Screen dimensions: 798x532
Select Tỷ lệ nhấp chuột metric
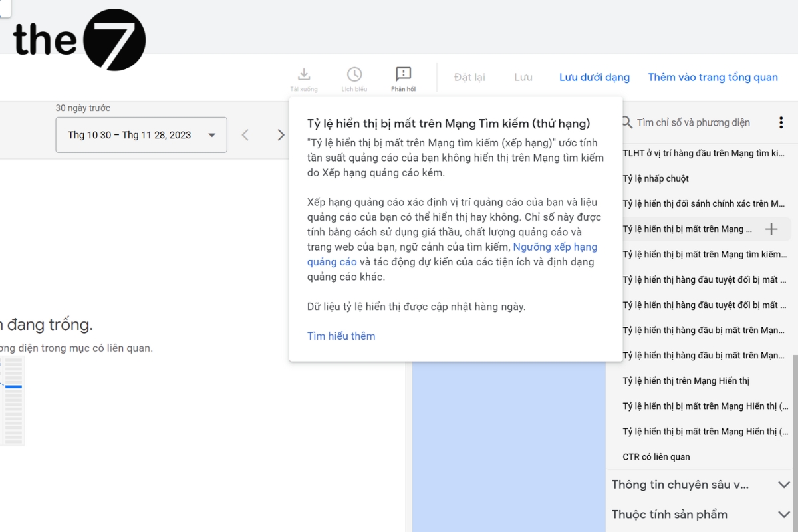656,178
